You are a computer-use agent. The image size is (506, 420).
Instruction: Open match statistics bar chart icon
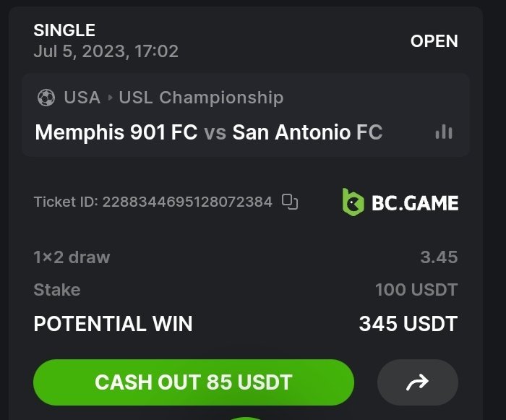coord(444,132)
